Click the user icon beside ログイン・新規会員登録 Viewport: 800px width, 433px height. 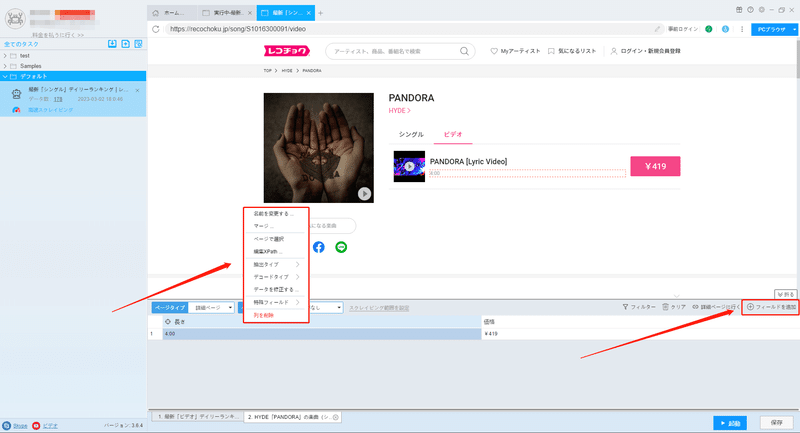pos(614,51)
